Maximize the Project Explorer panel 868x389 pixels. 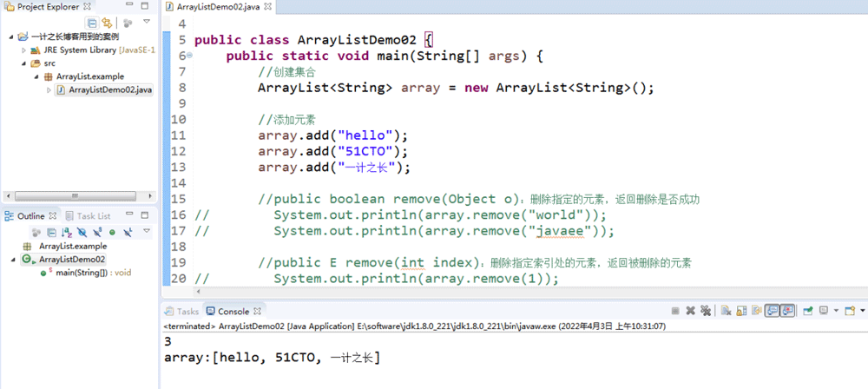pyautogui.click(x=145, y=6)
